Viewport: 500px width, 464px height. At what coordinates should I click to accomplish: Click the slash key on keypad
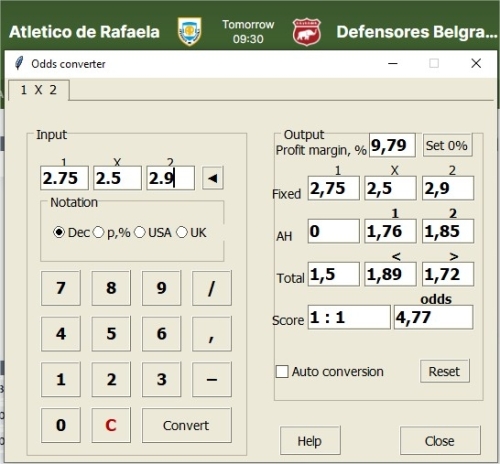(212, 288)
